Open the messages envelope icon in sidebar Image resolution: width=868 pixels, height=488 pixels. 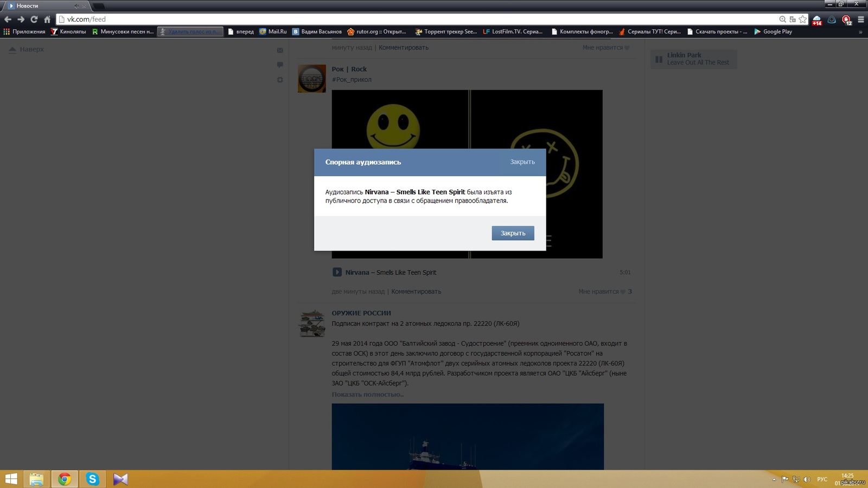tap(280, 50)
